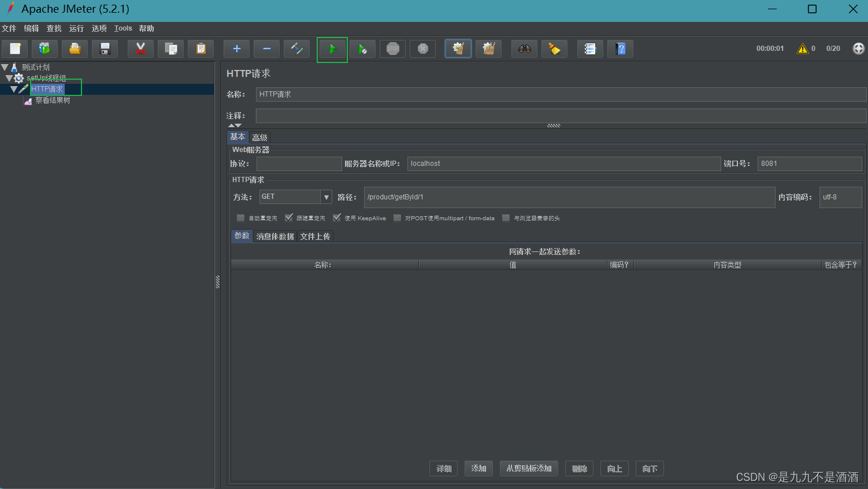Select the 文件上传 tab
Screen dimensions: 868x489
point(315,236)
